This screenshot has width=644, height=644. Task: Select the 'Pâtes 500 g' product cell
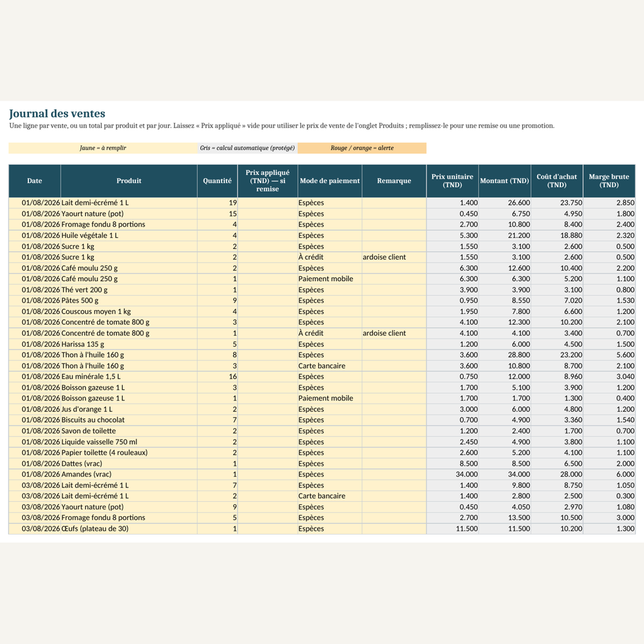tap(128, 300)
